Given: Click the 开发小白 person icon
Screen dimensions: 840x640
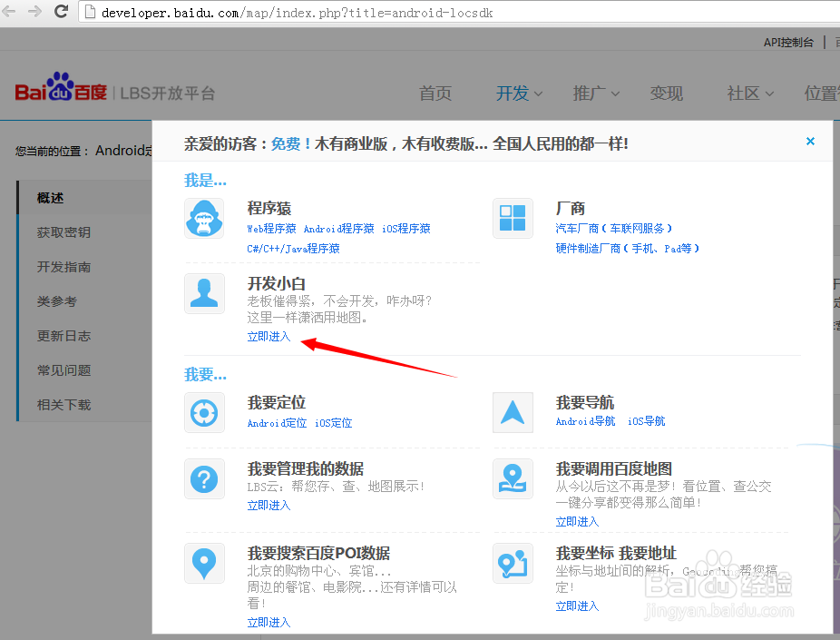Looking at the screenshot, I should click(x=204, y=294).
